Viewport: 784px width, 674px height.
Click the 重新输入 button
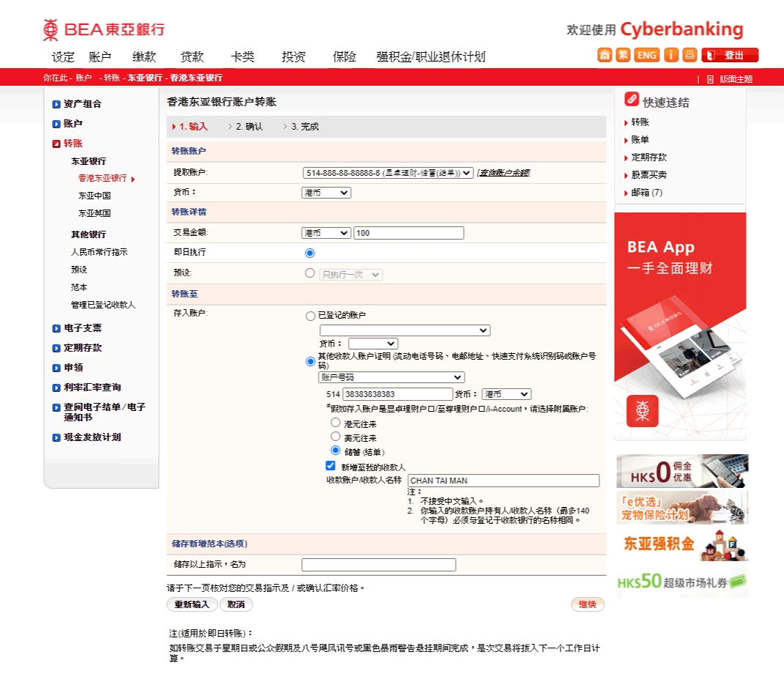click(192, 604)
